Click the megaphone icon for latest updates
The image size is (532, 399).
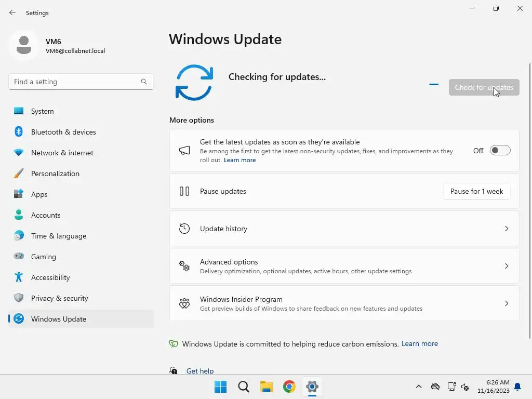coord(184,150)
